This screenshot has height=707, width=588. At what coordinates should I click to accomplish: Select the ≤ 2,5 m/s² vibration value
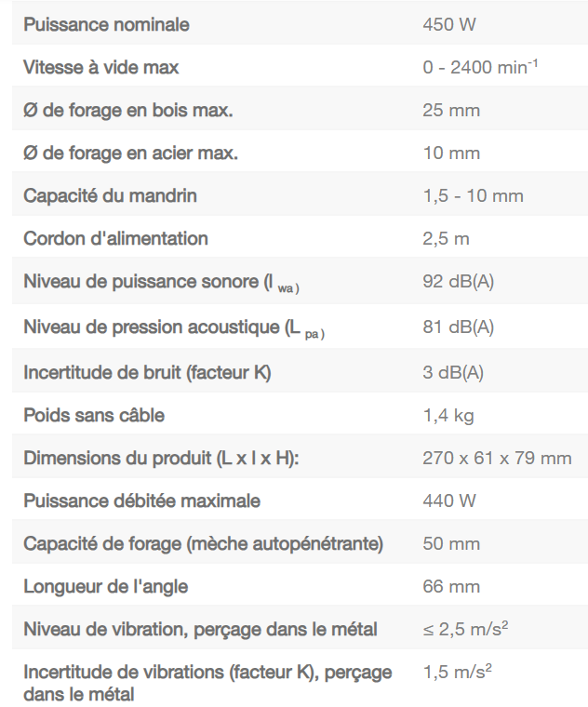click(x=464, y=630)
